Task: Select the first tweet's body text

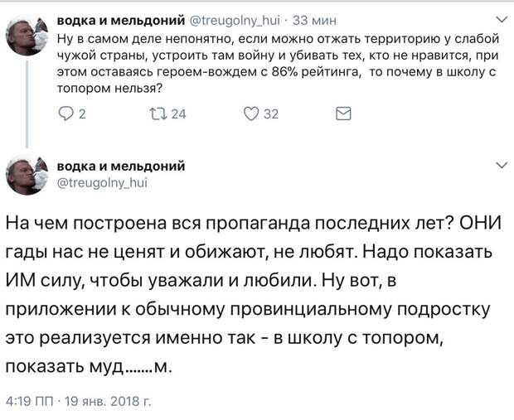Action: click(278, 64)
